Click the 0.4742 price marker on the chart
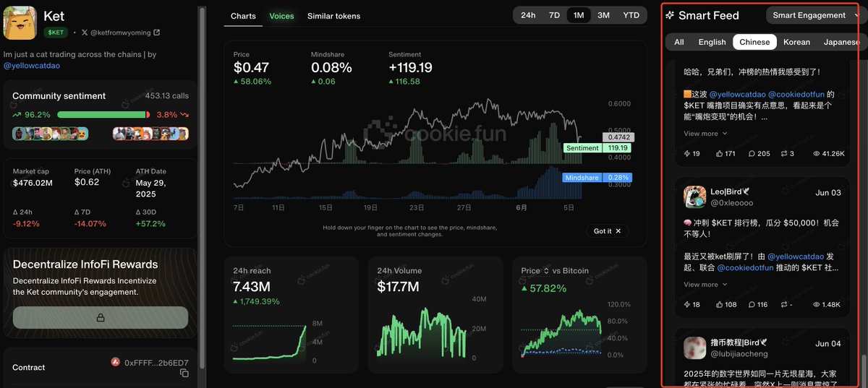The height and width of the screenshot is (388, 868). tap(618, 137)
